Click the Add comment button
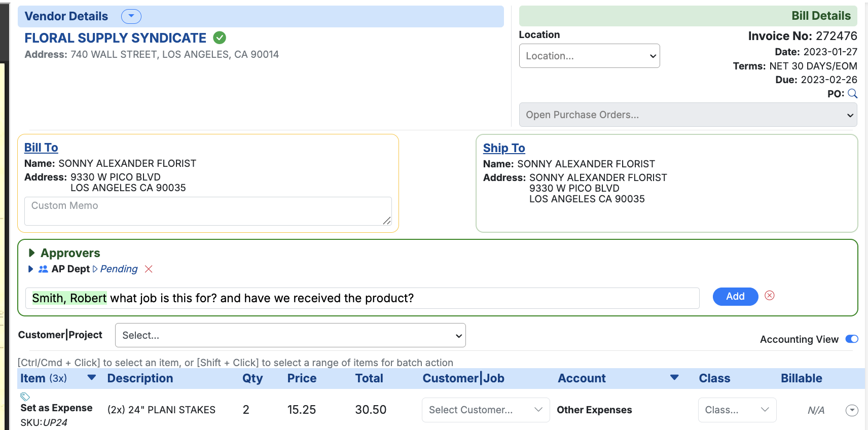The width and height of the screenshot is (868, 430). 735,297
